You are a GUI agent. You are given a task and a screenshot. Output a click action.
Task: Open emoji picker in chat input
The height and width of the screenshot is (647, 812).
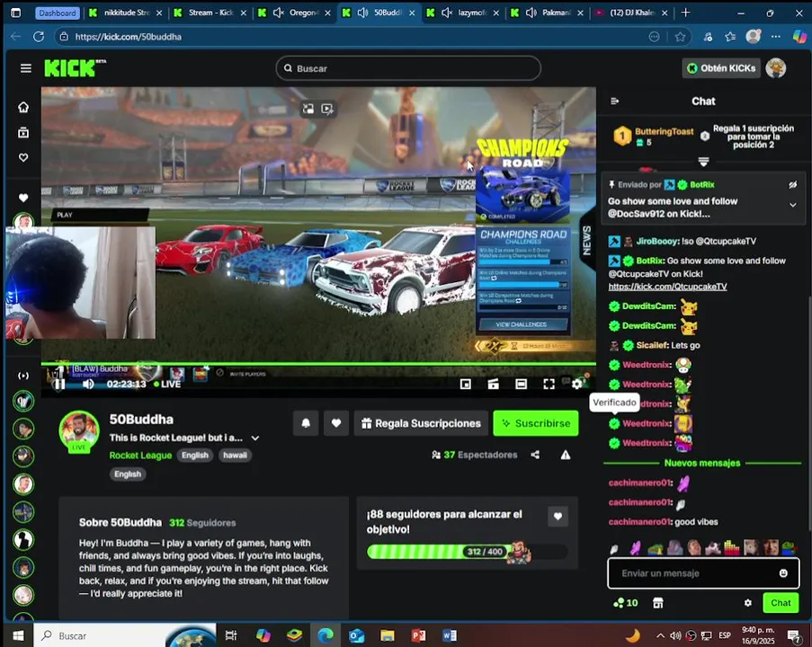pos(783,573)
